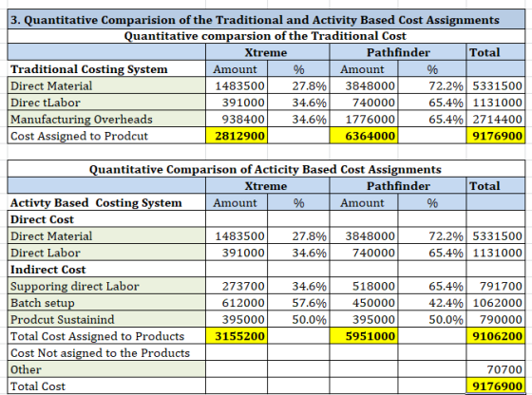Click the Supporing direct Labor Pathfinder amount 518000

[x=363, y=286]
